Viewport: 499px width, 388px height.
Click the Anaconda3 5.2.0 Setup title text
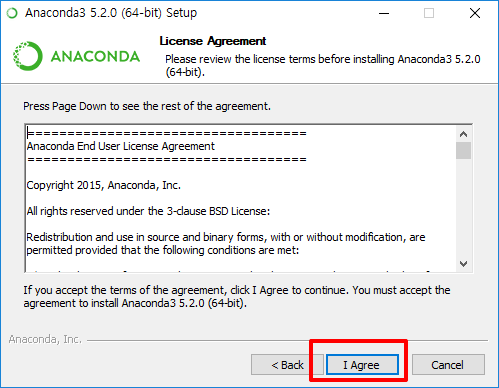(111, 13)
